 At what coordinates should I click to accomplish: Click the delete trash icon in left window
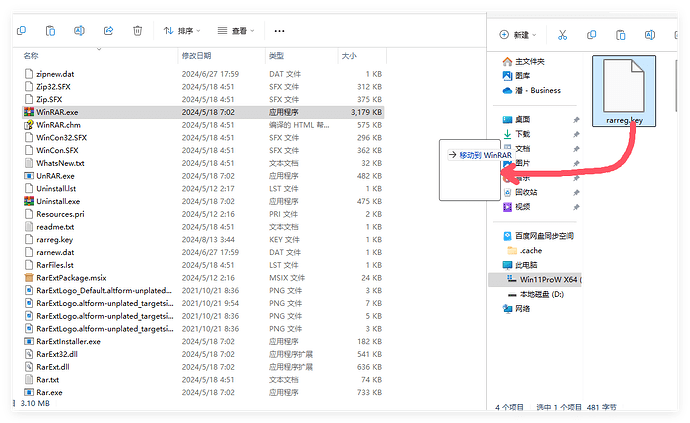pyautogui.click(x=137, y=30)
